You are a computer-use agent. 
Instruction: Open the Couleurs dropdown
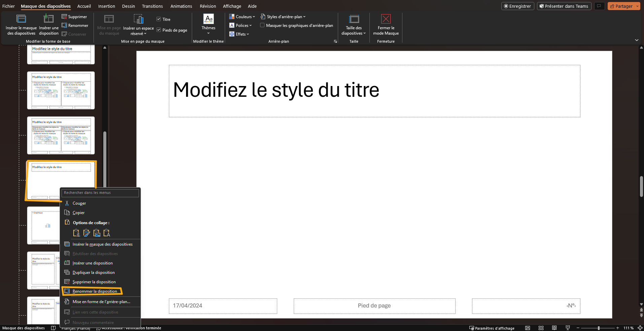[x=242, y=17]
